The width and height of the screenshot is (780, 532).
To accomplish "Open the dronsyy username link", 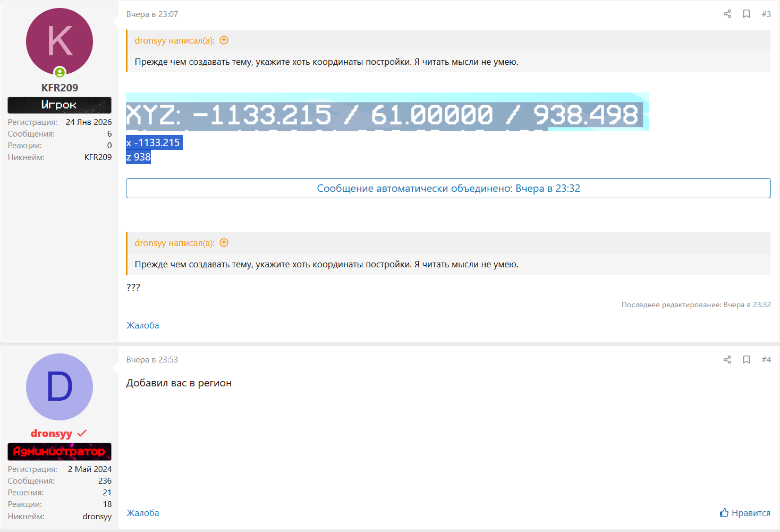I will [x=52, y=434].
